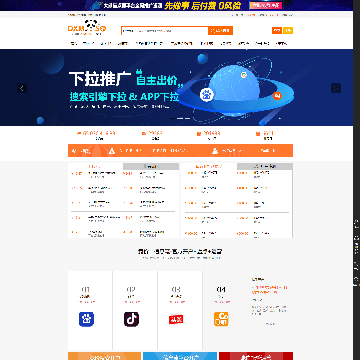Click the yellow register button in the header

288,31
